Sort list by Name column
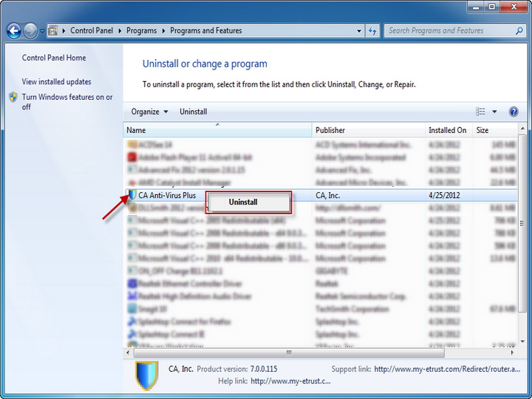532x399 pixels. coord(217,130)
